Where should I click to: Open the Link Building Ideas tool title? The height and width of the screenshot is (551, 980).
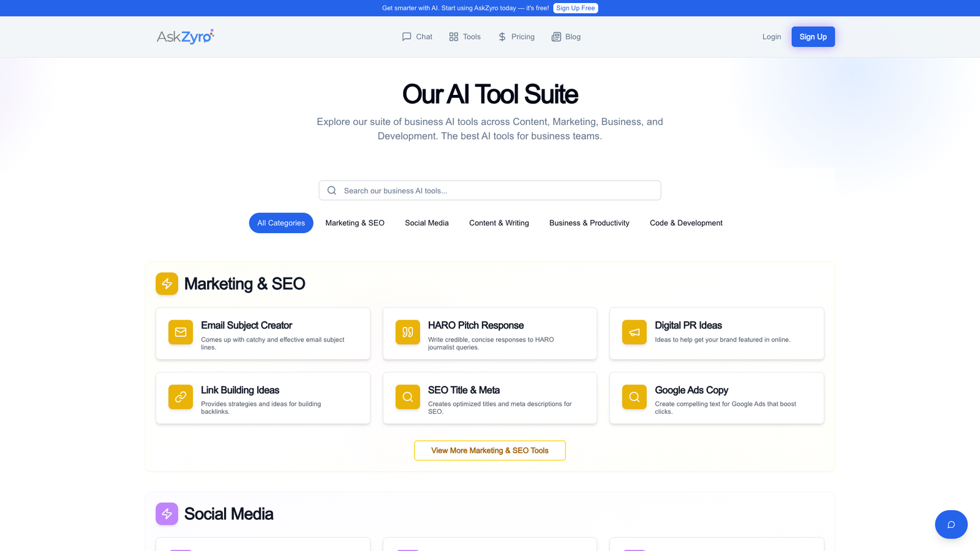click(x=240, y=390)
